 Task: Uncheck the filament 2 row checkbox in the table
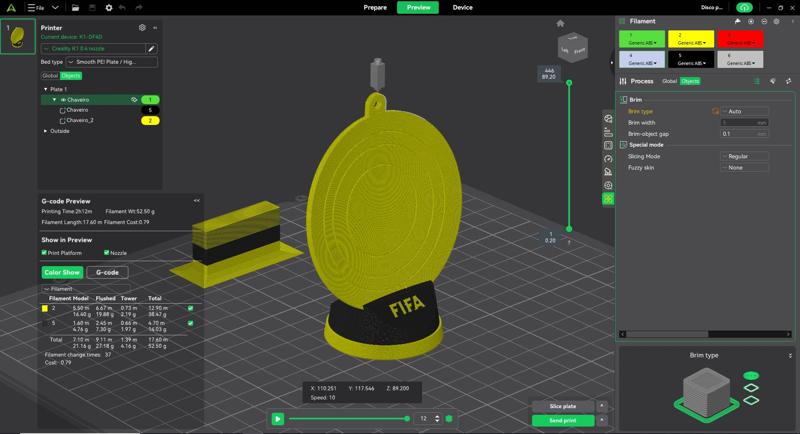coord(190,308)
